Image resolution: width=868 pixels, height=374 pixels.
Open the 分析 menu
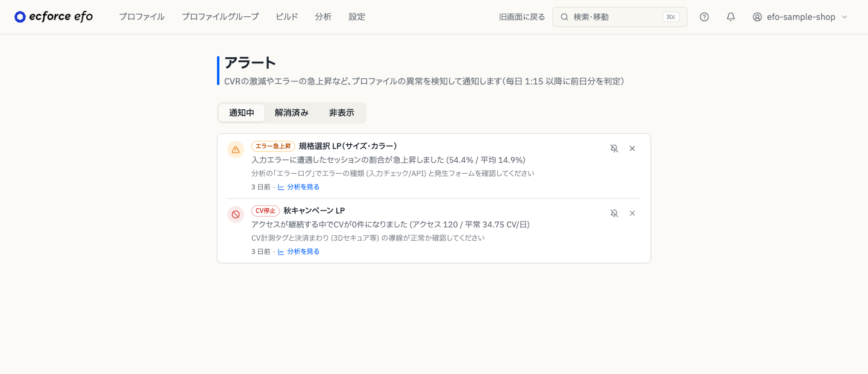point(323,17)
